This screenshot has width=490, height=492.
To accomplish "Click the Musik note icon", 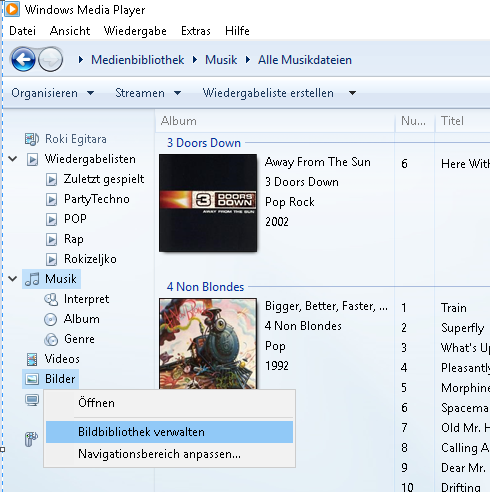I will [32, 279].
